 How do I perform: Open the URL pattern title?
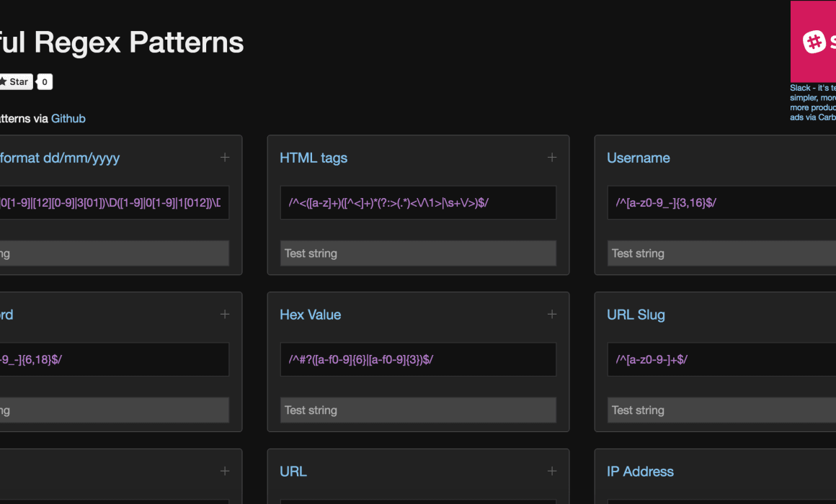pyautogui.click(x=293, y=472)
